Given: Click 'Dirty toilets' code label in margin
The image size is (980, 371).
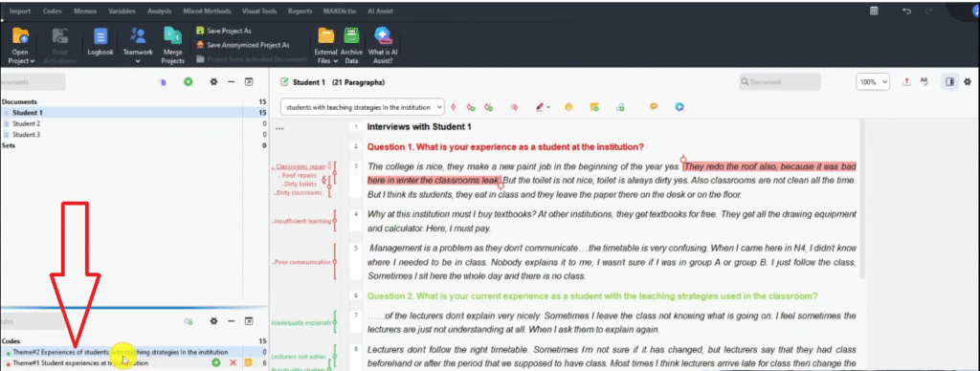Looking at the screenshot, I should pyautogui.click(x=299, y=185).
